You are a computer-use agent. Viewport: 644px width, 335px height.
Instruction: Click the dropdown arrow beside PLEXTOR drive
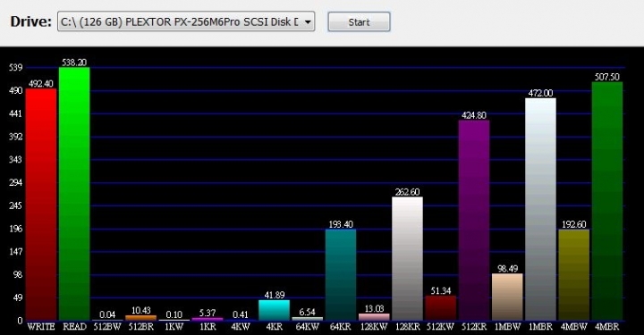click(x=308, y=22)
